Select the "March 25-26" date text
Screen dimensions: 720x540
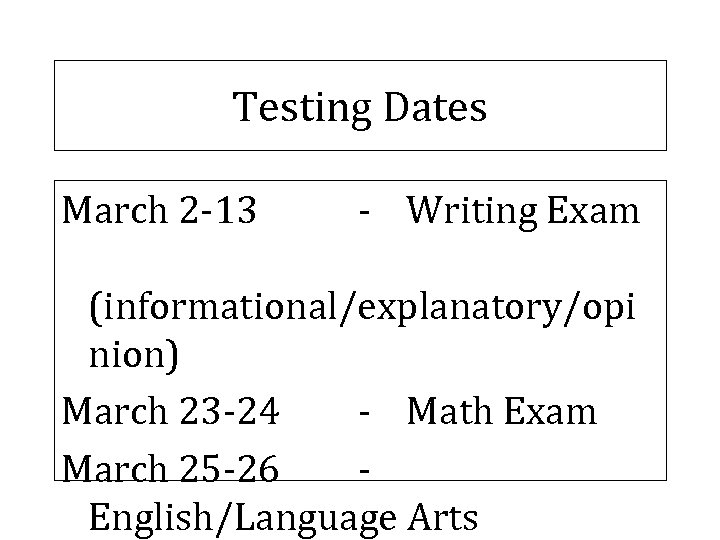click(x=170, y=467)
